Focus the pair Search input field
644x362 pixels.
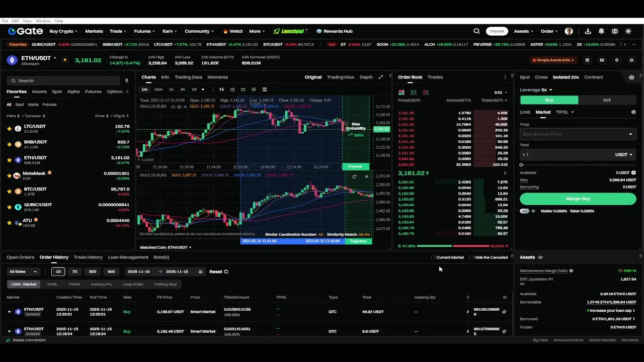click(x=63, y=80)
